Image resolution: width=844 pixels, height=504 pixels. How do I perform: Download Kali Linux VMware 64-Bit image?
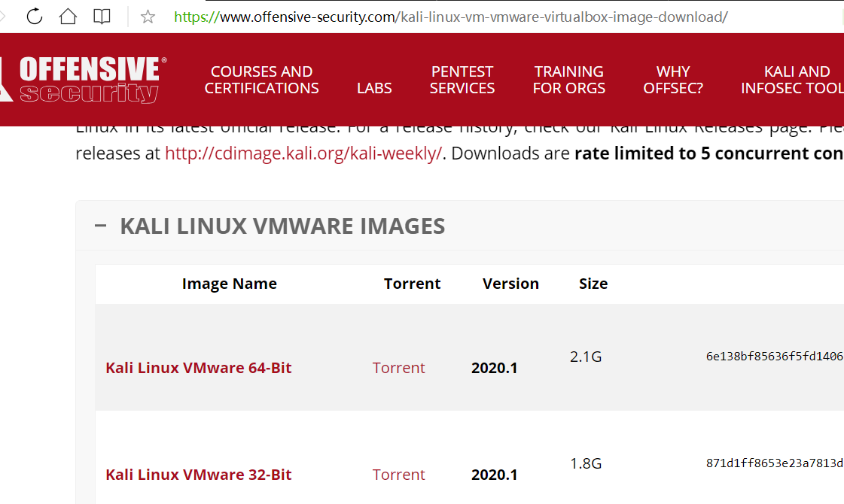click(198, 368)
